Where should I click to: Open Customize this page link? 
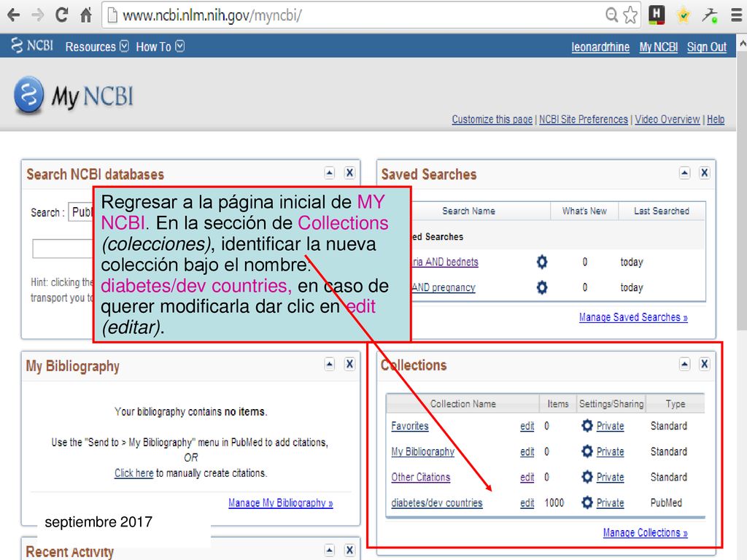[x=492, y=120]
